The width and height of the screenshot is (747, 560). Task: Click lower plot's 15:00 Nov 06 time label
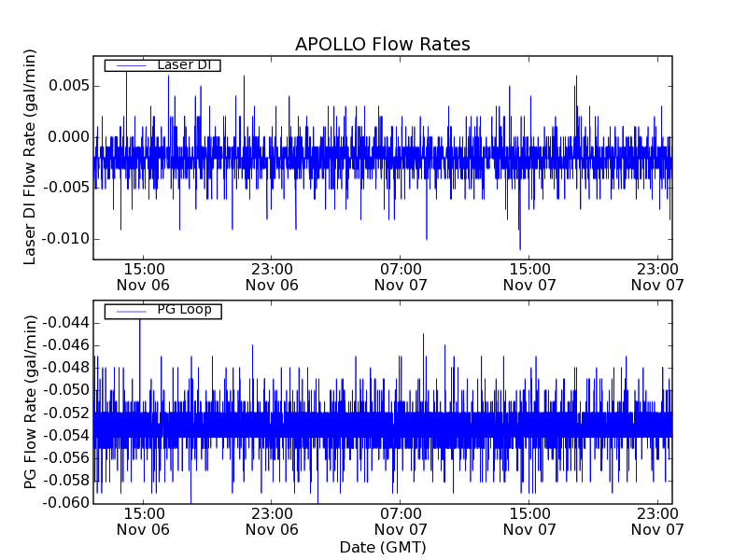tap(143, 521)
